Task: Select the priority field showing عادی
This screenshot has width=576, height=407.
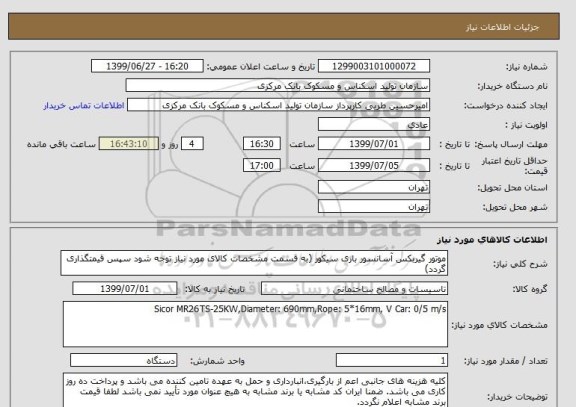Action: 374,125
